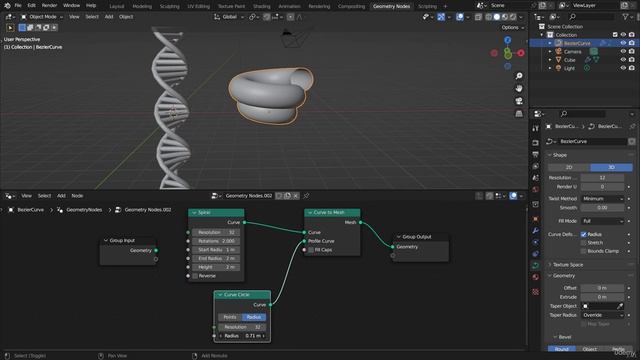Screen dimensions: 640x360
Task: Click the Radius 0.71 m field on Curve Circle
Action: pyautogui.click(x=242, y=336)
